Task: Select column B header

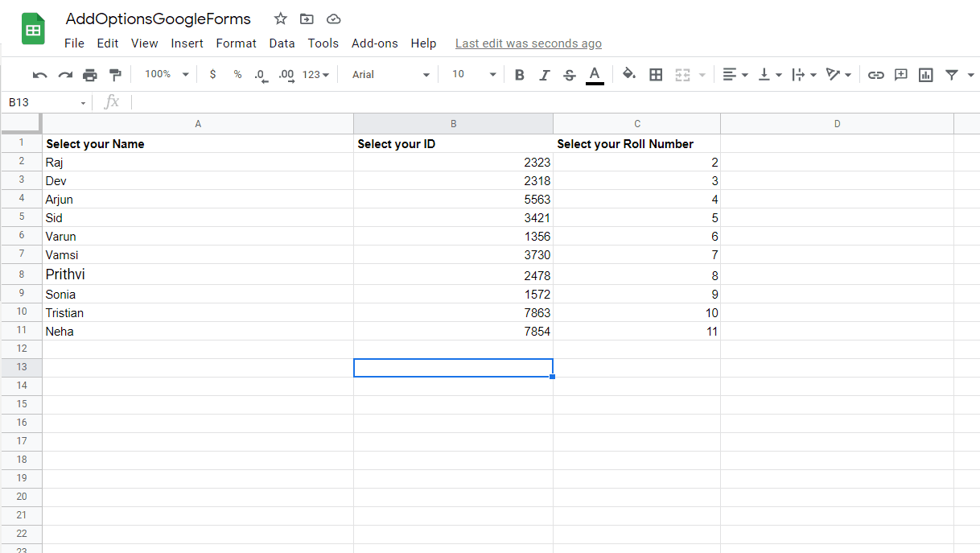Action: tap(454, 124)
